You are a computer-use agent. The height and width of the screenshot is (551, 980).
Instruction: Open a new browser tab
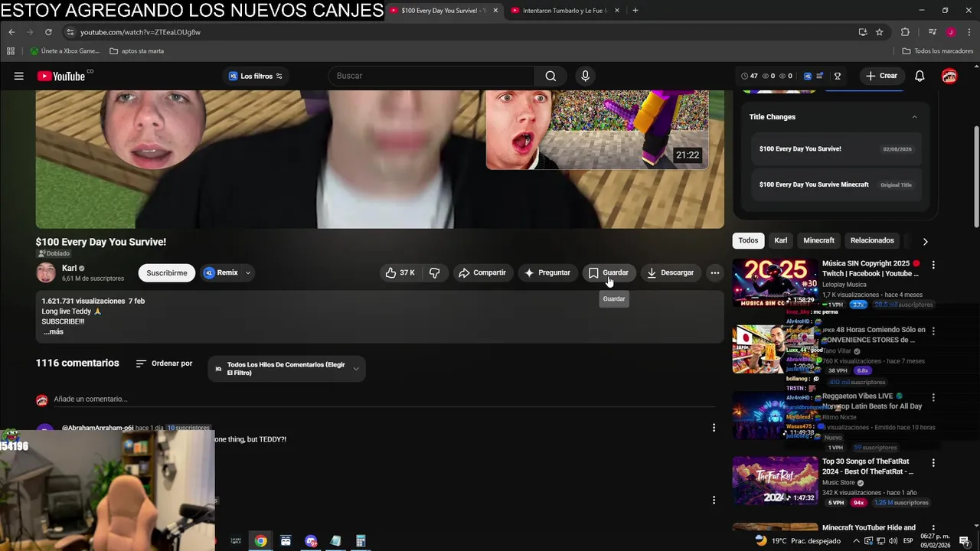click(635, 11)
